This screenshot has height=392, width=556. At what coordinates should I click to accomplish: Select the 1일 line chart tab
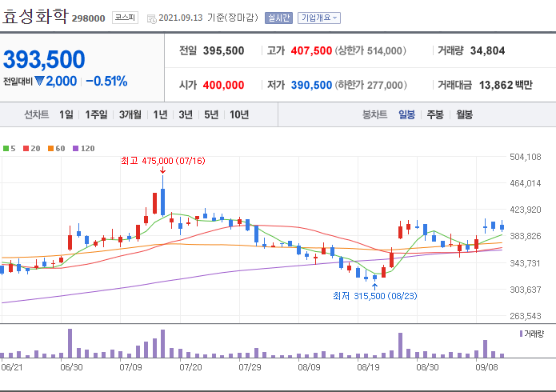pos(66,114)
